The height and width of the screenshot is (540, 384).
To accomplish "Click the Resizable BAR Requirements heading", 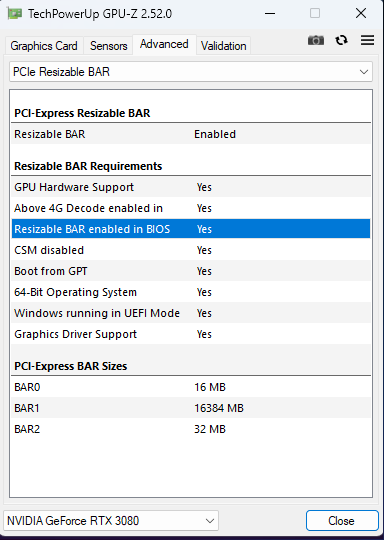I will coord(88,166).
